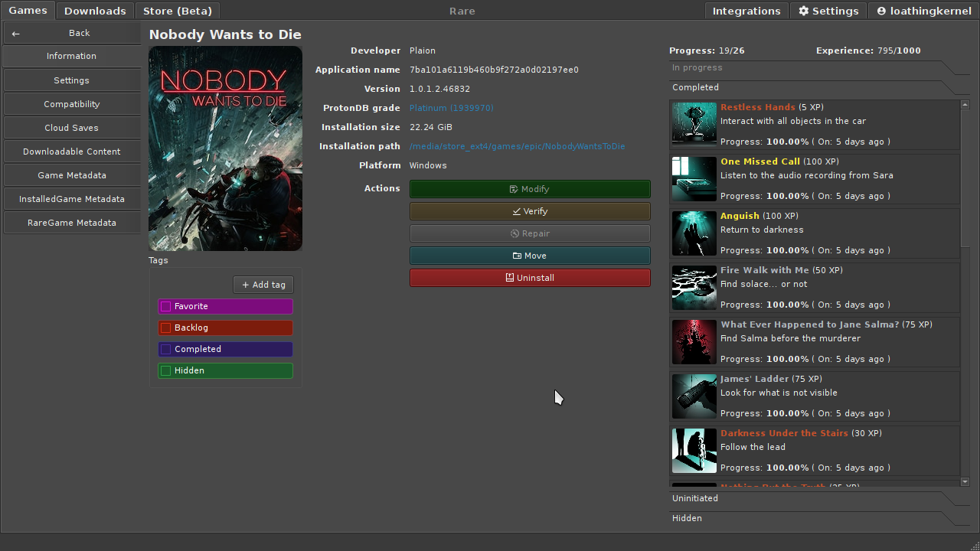
Task: Click the achievements list scrollbar handle
Action: click(x=965, y=178)
